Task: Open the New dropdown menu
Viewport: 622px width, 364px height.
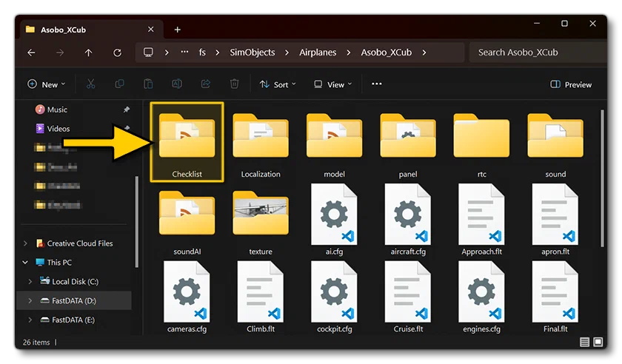Action: [47, 84]
